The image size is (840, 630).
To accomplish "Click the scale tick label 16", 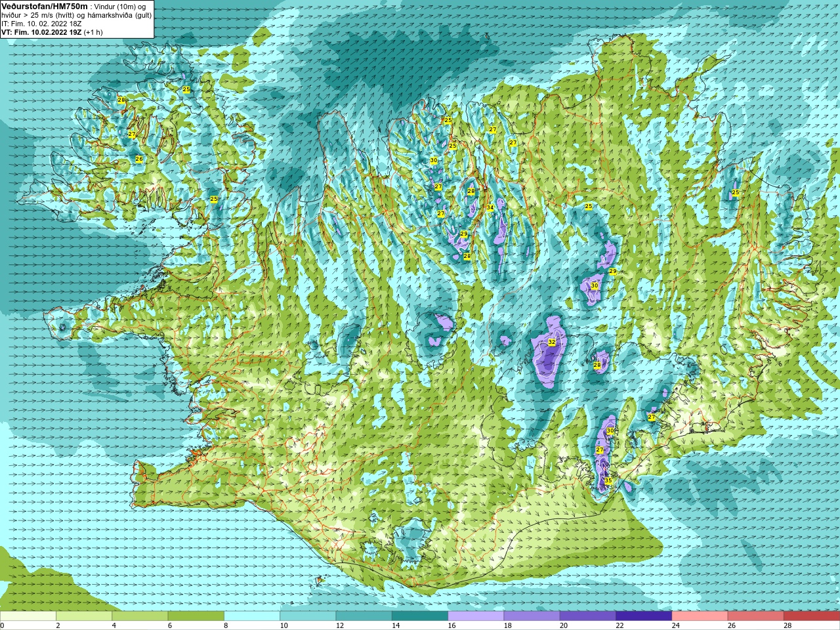I will [x=452, y=625].
